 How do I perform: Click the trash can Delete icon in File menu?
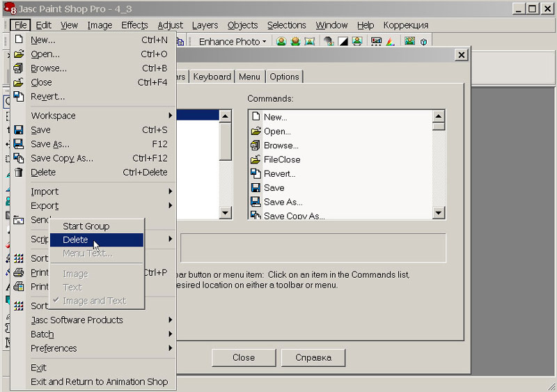pos(19,172)
